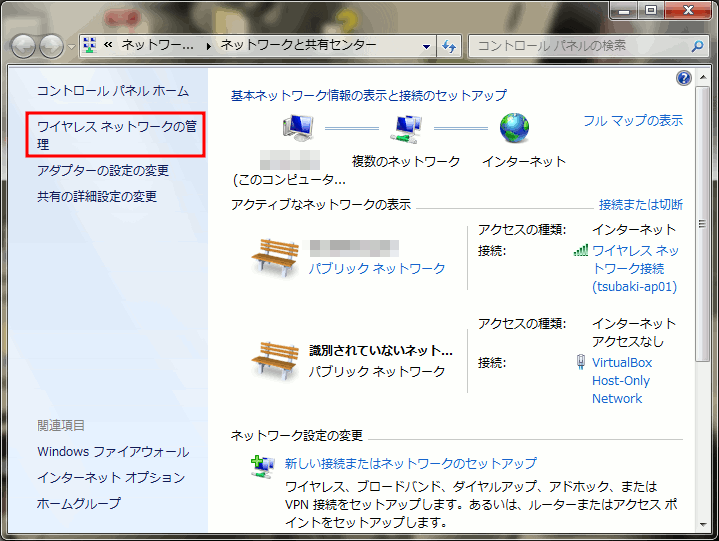Click the ネットワークと共有センター breadcrumb
Screen dimensions: 719x541
(298, 45)
